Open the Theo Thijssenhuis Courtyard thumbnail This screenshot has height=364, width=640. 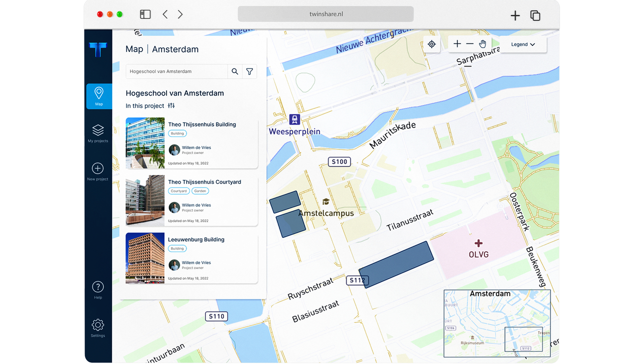coord(145,200)
